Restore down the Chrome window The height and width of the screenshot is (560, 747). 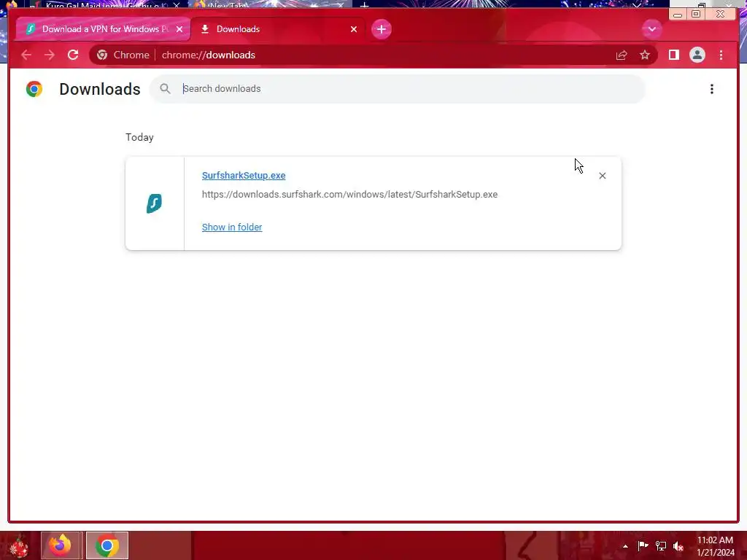696,14
